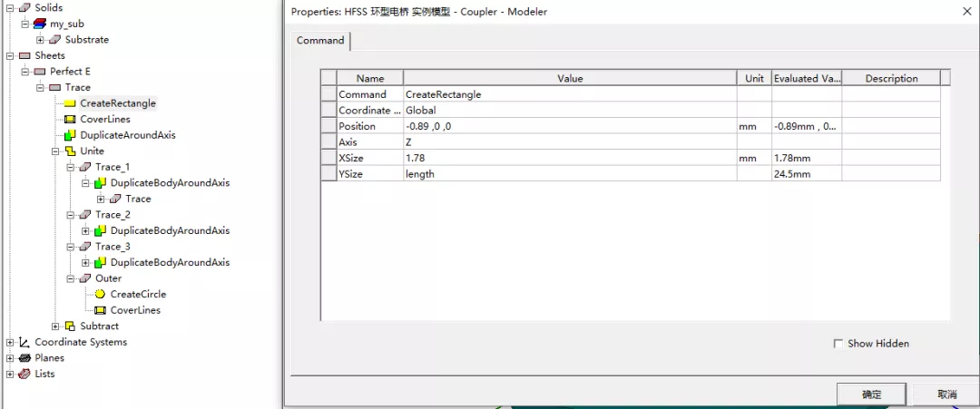Image resolution: width=980 pixels, height=409 pixels.
Task: Collapse the Unite node
Action: point(55,151)
